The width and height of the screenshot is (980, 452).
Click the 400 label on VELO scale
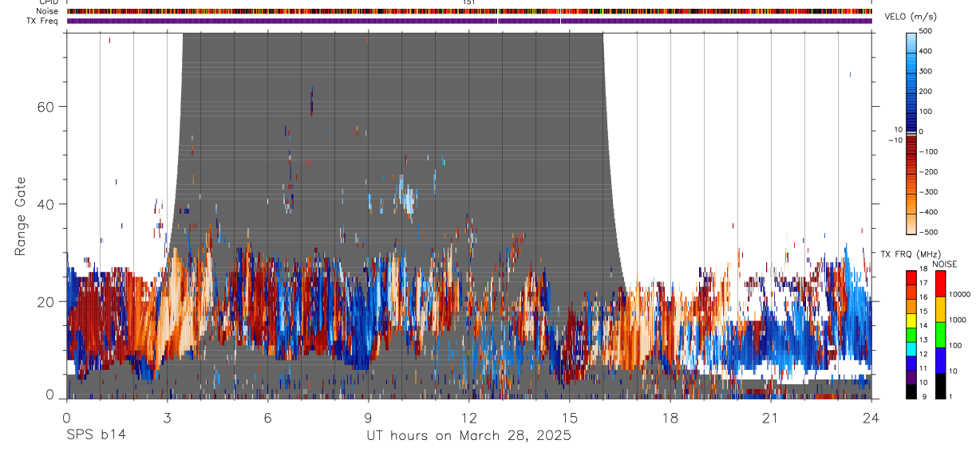point(927,51)
